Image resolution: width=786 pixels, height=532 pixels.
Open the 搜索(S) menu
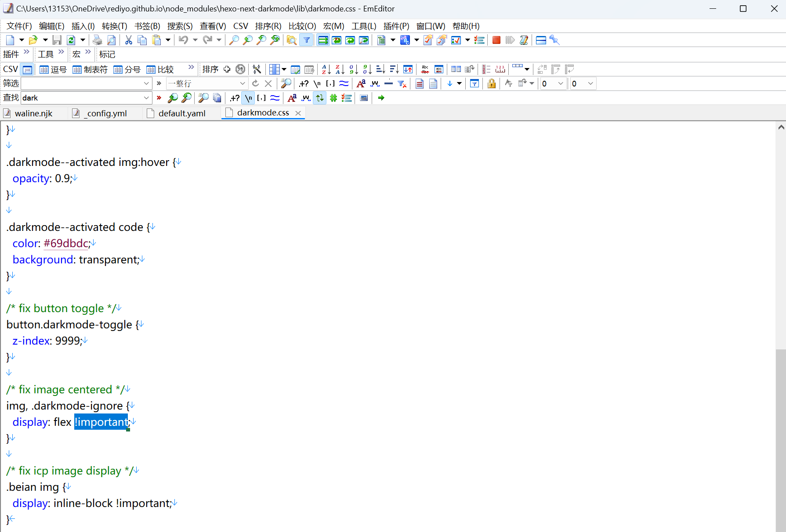click(x=180, y=26)
